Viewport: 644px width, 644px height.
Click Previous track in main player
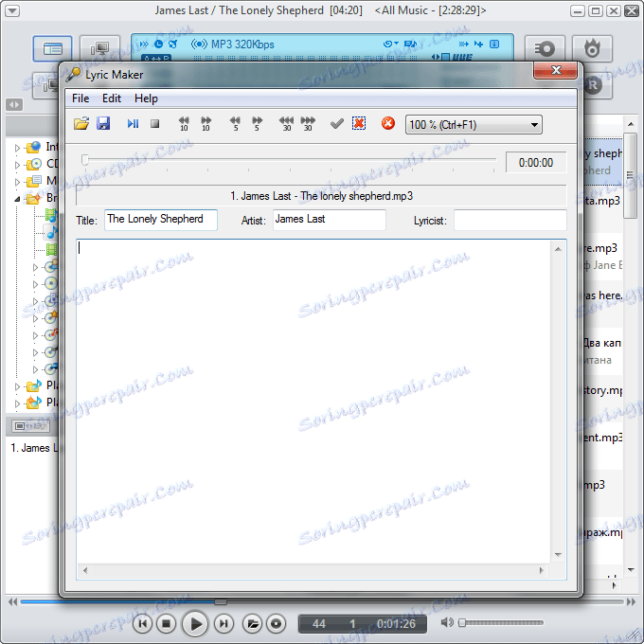tap(142, 623)
